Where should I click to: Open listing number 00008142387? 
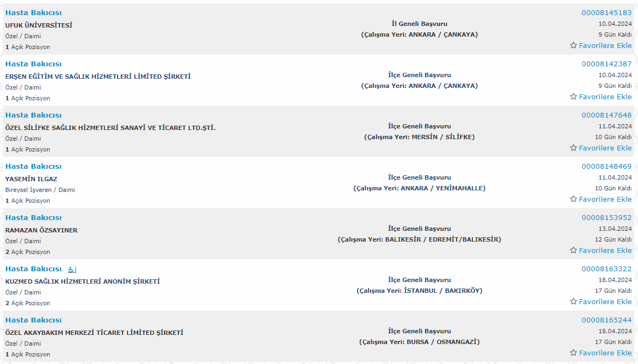tap(607, 64)
